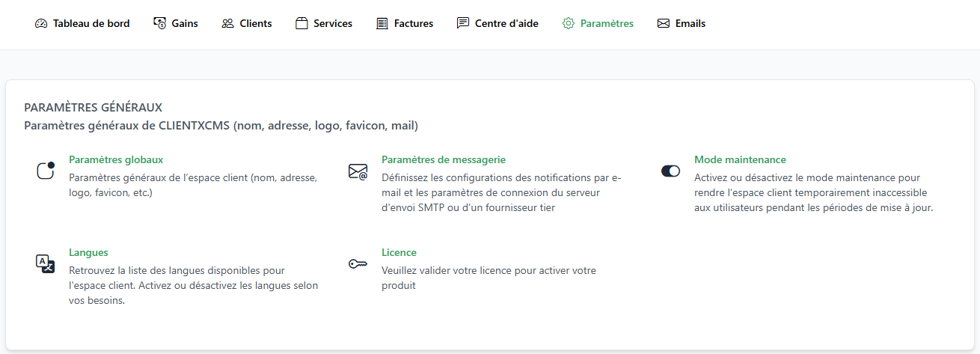The image size is (980, 354).
Task: Select the Tableau de bord text label
Action: 91,23
